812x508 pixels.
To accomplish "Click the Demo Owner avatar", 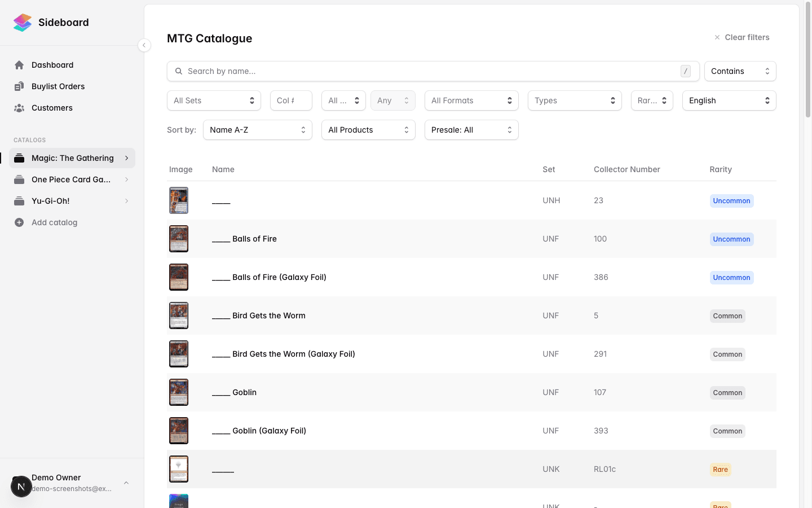I will pyautogui.click(x=21, y=487).
